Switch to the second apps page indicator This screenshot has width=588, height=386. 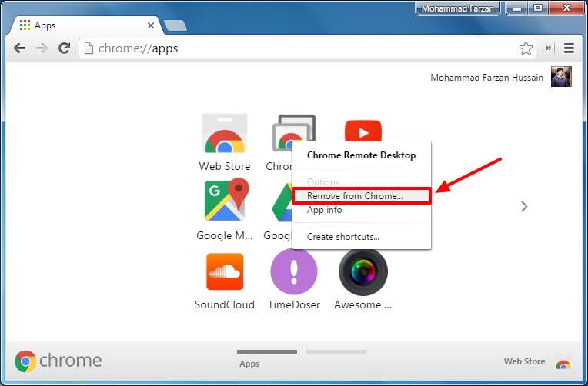[336, 352]
